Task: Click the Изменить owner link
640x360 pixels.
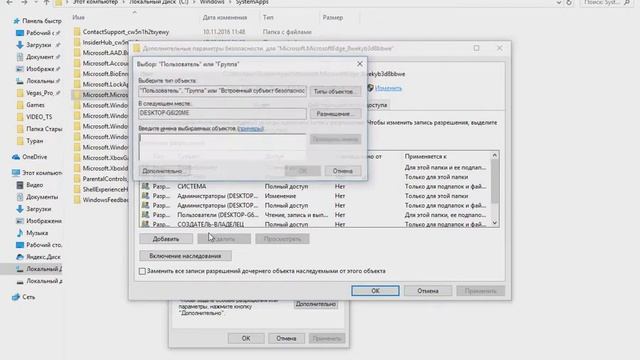Action: (388, 88)
